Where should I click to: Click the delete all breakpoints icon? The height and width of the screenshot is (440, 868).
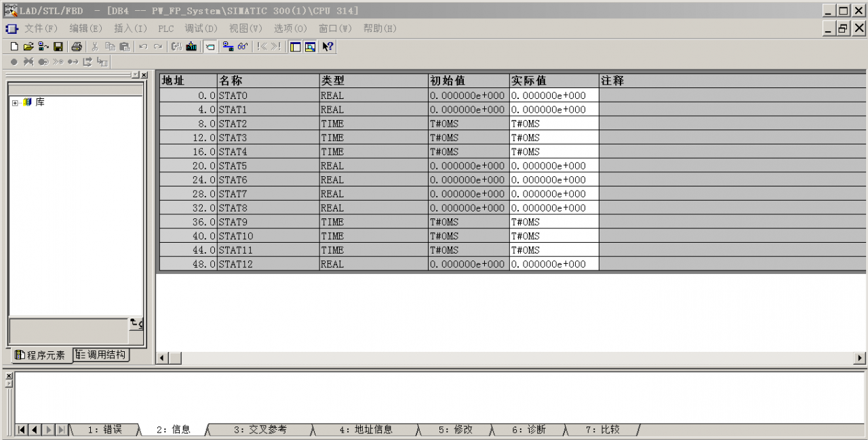pos(28,62)
